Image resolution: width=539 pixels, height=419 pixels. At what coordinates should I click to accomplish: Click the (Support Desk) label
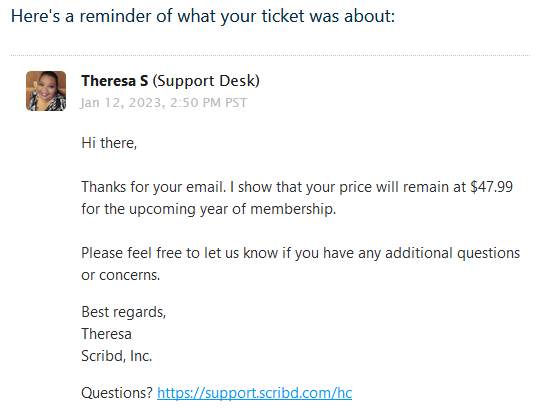(206, 81)
